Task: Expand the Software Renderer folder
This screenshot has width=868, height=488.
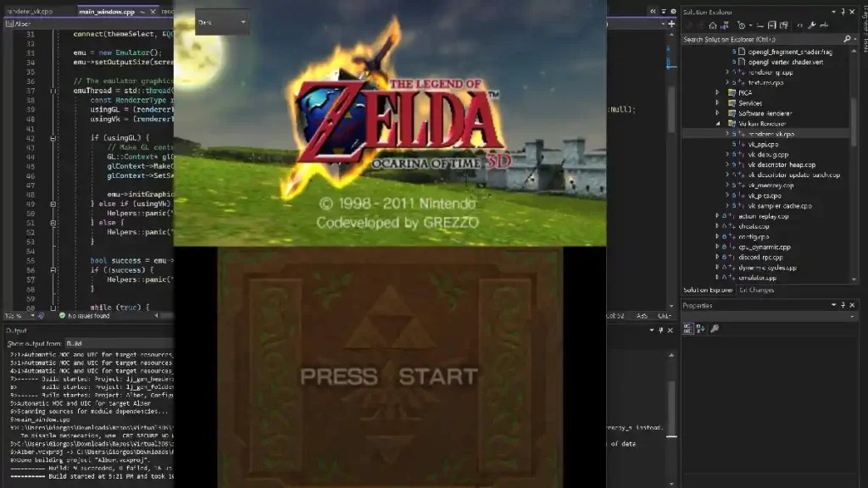Action: [717, 114]
